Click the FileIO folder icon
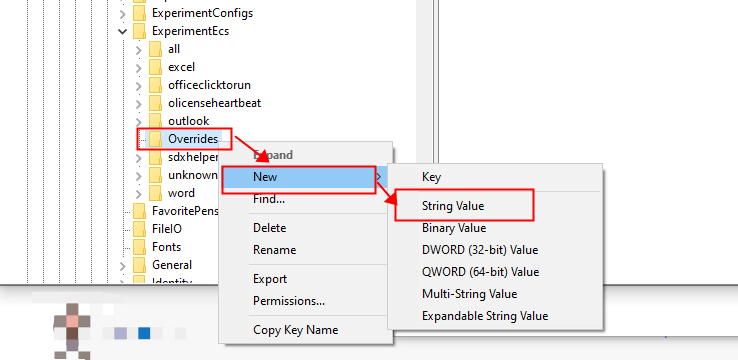738x360 pixels. 139,229
